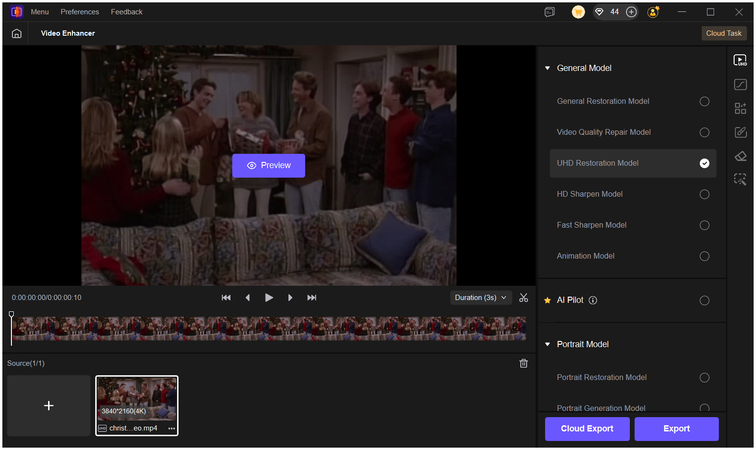Enable the AI Pilot radio button
756x450 pixels.
[704, 300]
